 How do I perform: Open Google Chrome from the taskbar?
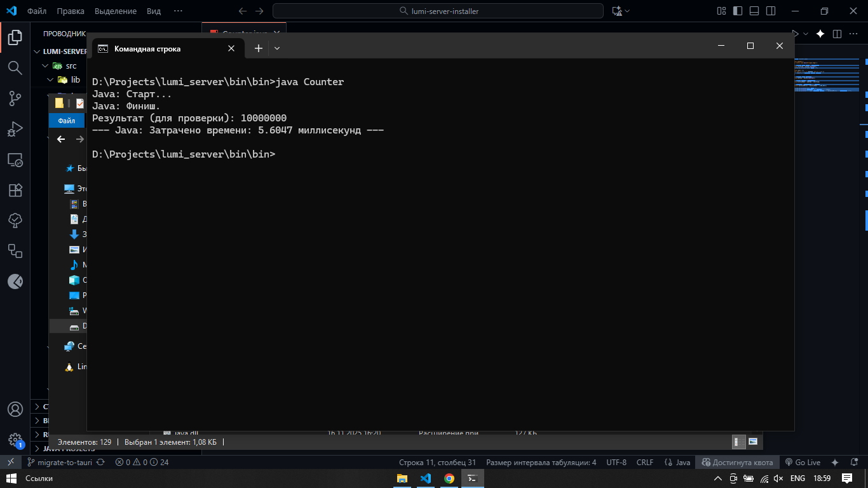(449, 478)
